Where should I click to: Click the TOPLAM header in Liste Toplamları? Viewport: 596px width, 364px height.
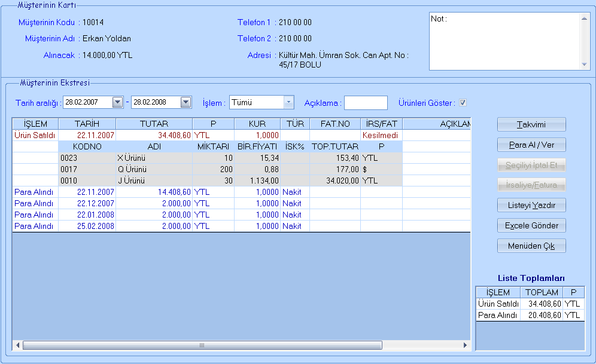[x=542, y=292]
